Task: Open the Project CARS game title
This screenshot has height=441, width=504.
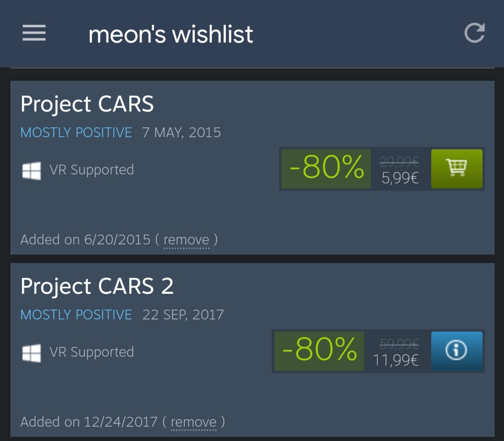Action: pyautogui.click(x=87, y=103)
